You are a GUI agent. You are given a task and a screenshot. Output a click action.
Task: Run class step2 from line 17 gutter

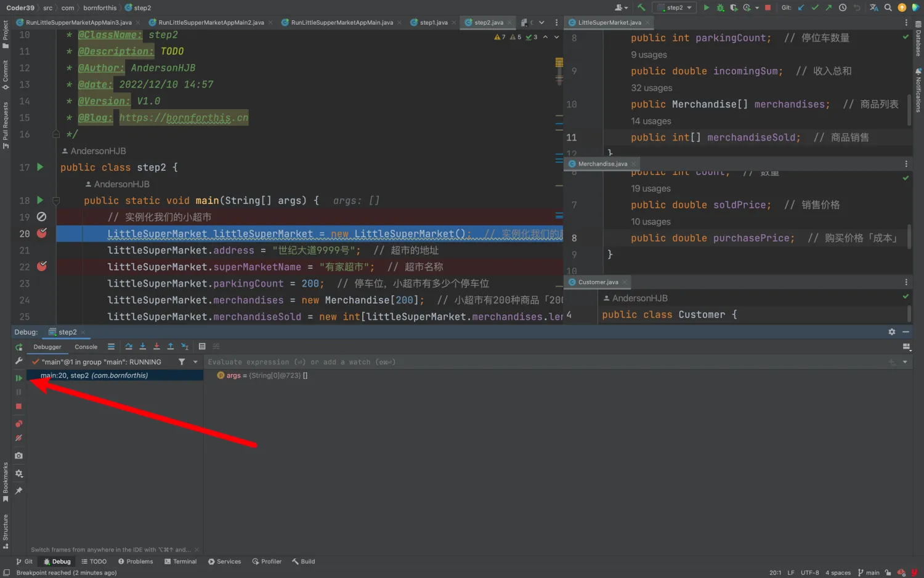tap(40, 167)
